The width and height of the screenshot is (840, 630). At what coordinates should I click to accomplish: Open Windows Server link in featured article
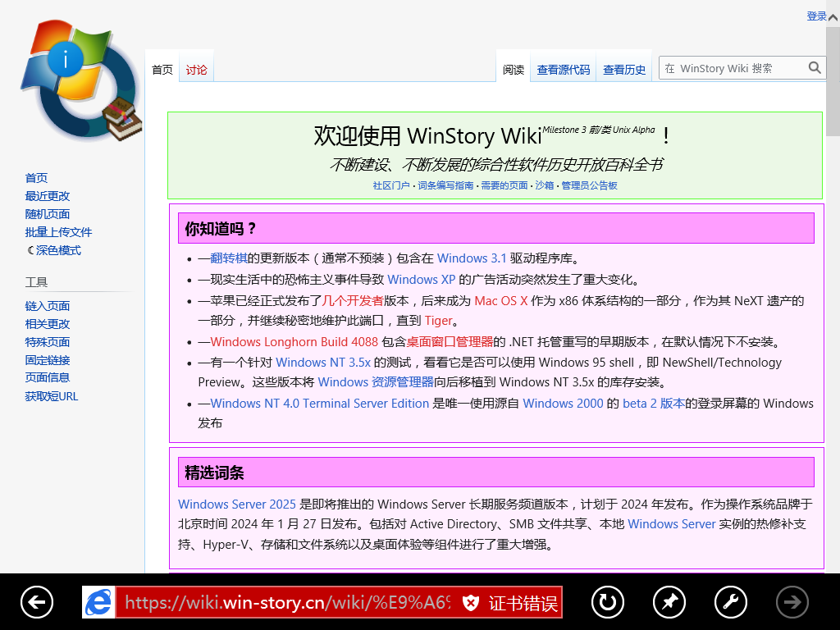[x=672, y=524]
